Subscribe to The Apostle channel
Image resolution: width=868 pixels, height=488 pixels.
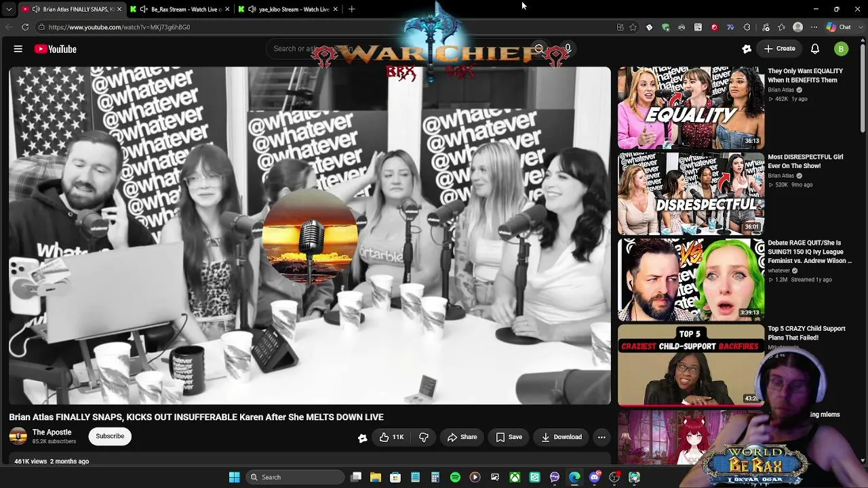point(110,436)
